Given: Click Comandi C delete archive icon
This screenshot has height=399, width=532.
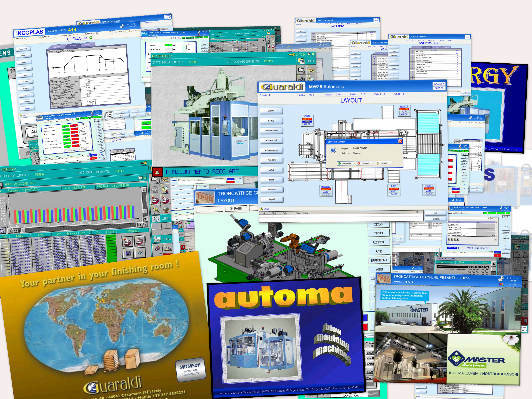Looking at the screenshot, I should 140,241.
